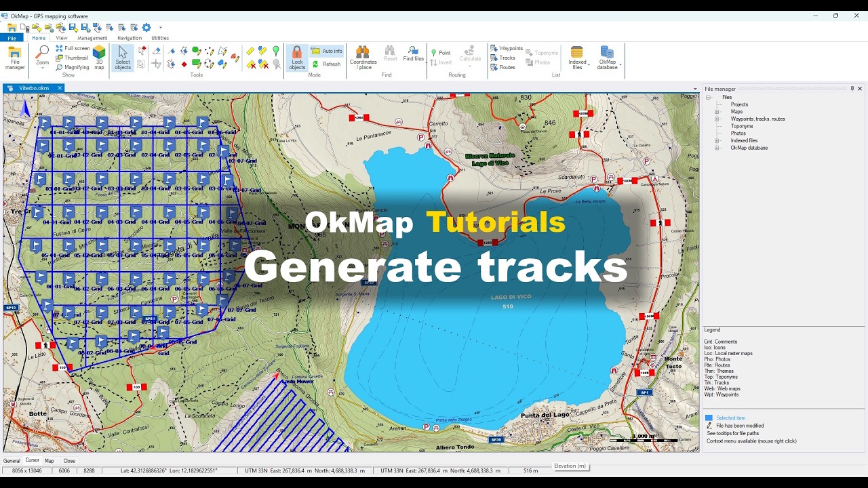The image size is (868, 488).
Task: Select the blue area with ruler tool
Action: tap(262, 51)
